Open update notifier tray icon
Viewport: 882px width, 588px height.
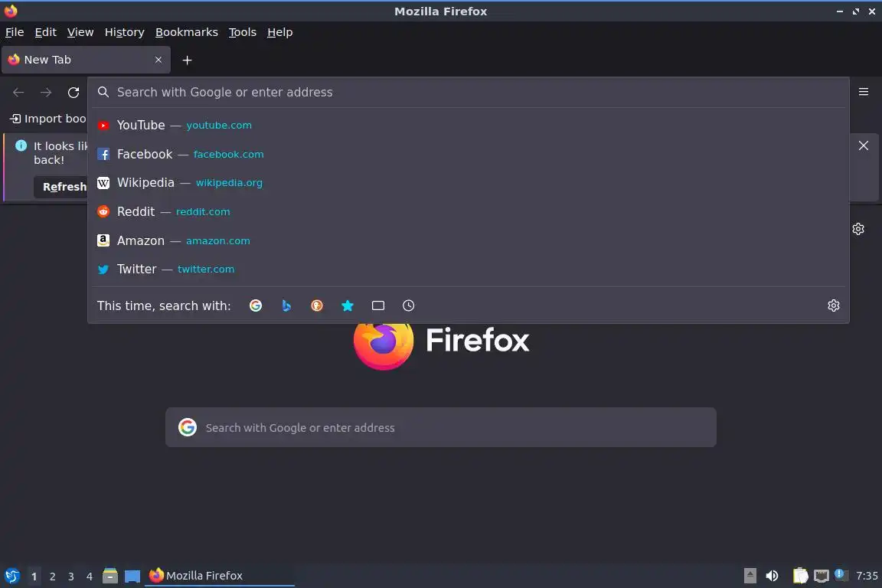(x=840, y=574)
